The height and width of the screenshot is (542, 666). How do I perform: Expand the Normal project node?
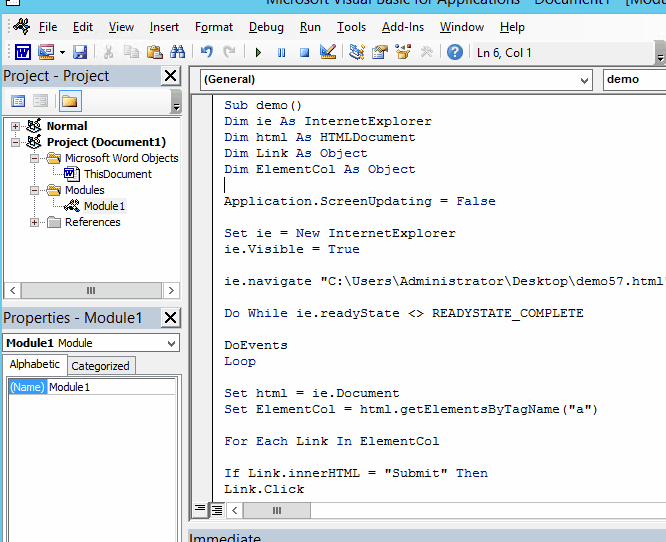tap(15, 126)
